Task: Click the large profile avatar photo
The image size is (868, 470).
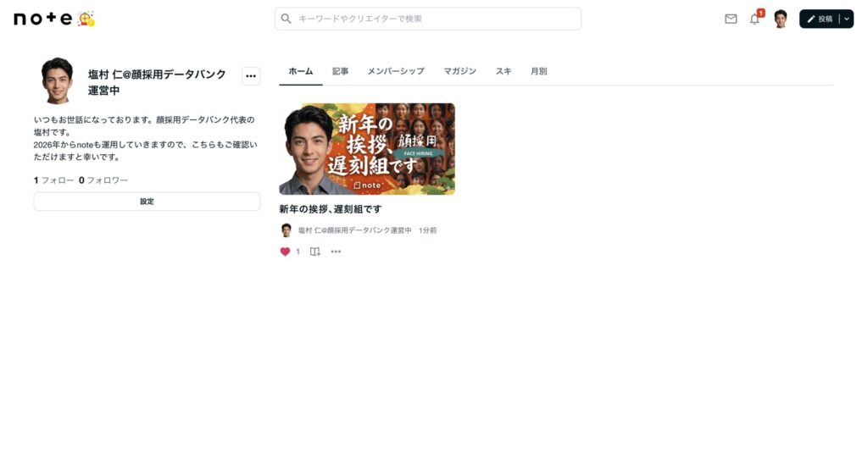Action: pyautogui.click(x=57, y=80)
